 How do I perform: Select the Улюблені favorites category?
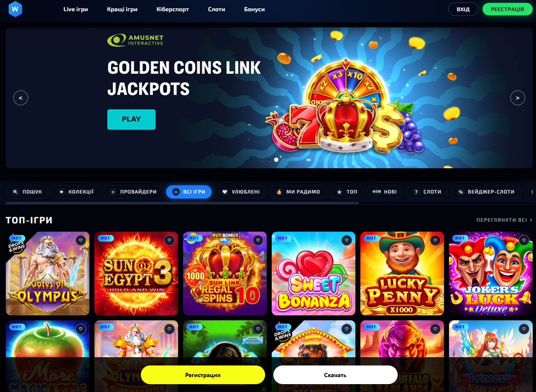pyautogui.click(x=241, y=192)
